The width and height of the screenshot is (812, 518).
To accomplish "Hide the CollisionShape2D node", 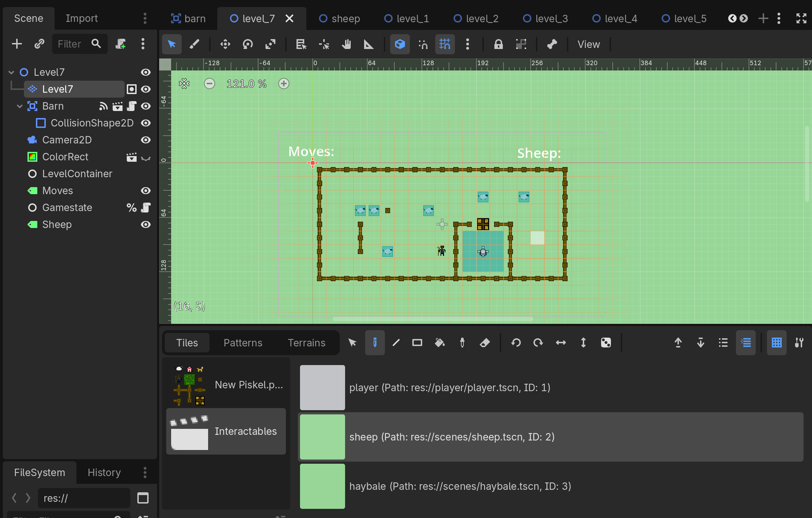I will coord(146,123).
